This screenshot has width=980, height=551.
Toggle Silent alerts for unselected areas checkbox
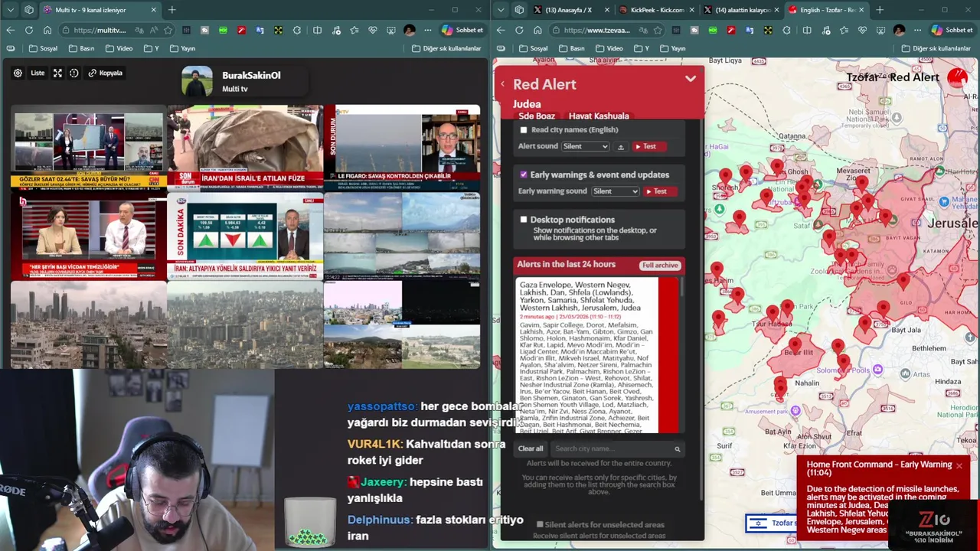click(540, 524)
